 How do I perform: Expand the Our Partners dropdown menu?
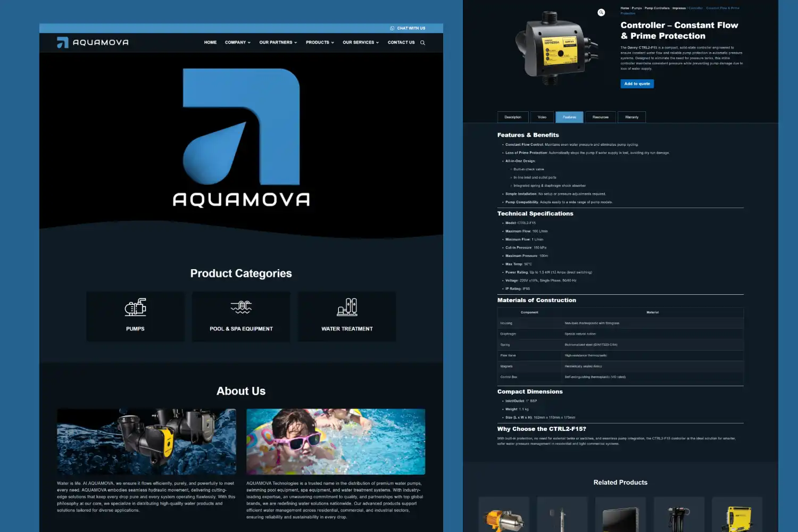click(278, 43)
